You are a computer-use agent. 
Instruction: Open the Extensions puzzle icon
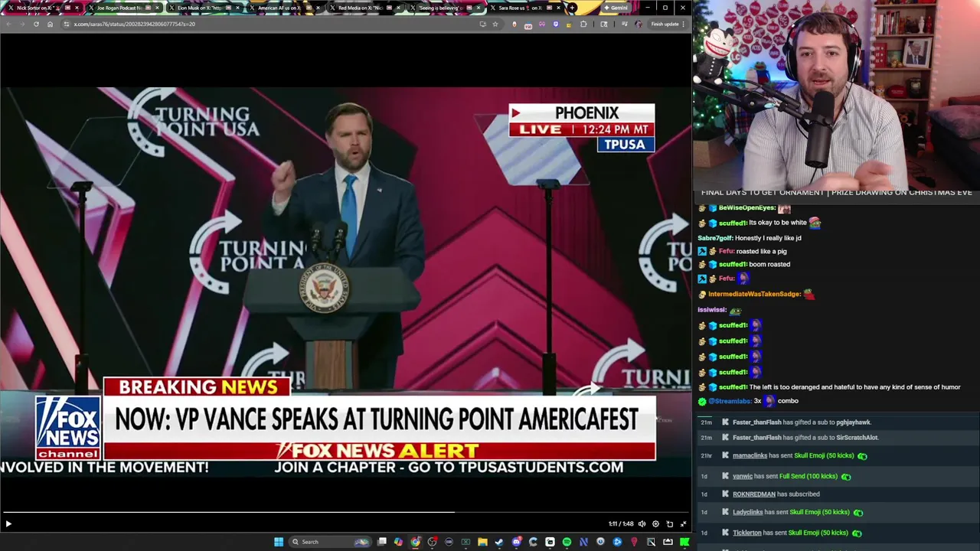[583, 24]
